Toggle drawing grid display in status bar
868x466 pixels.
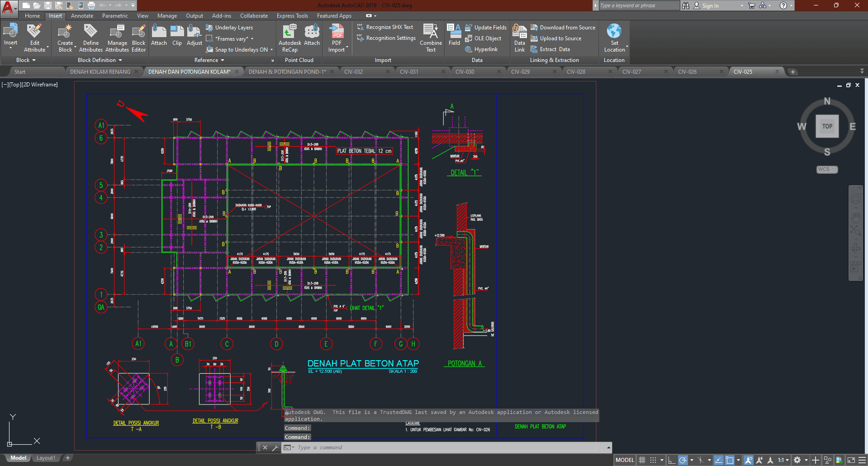pos(642,460)
